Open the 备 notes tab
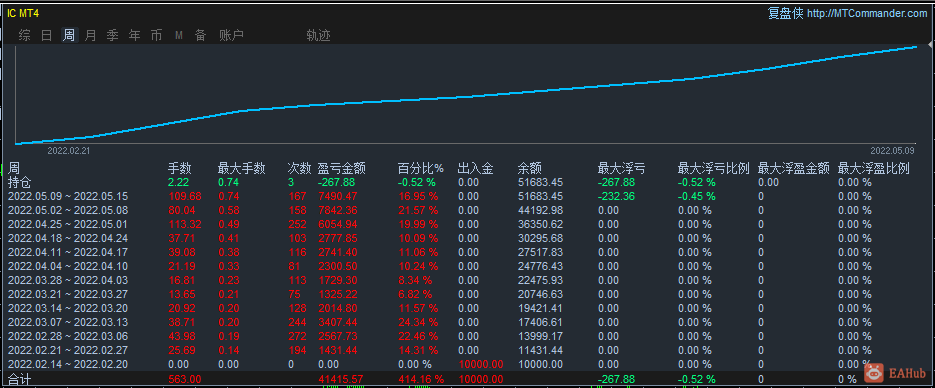Image resolution: width=935 pixels, height=388 pixels. [200, 35]
